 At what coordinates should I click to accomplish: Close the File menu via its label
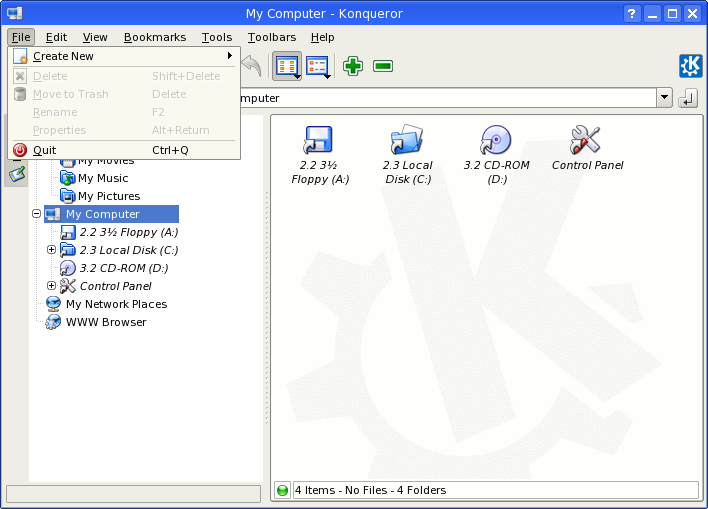[21, 37]
